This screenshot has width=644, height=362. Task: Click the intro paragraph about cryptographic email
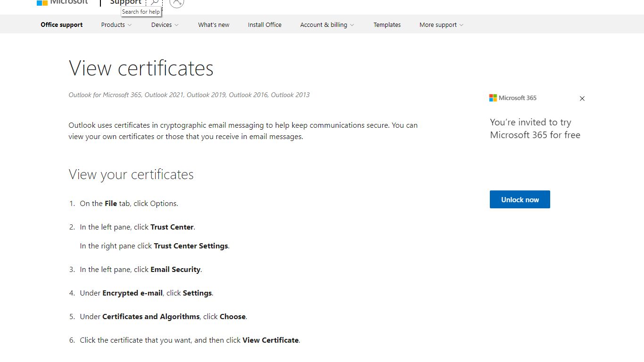(243, 131)
